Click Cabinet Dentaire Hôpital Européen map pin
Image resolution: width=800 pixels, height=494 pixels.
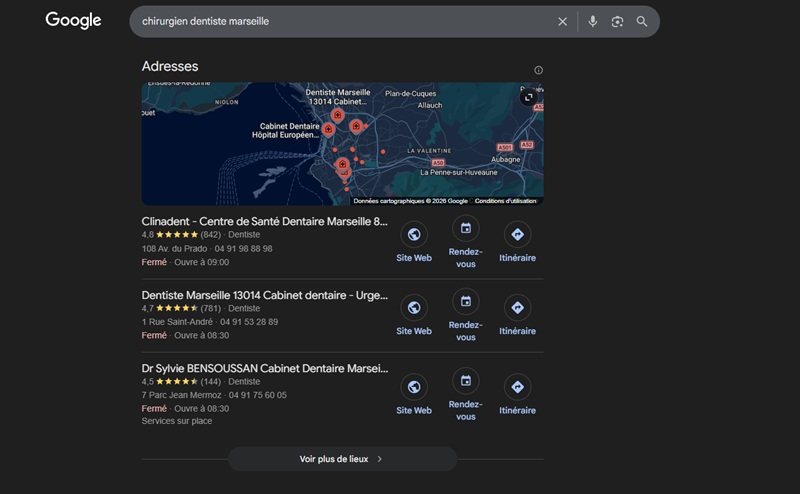(x=328, y=129)
